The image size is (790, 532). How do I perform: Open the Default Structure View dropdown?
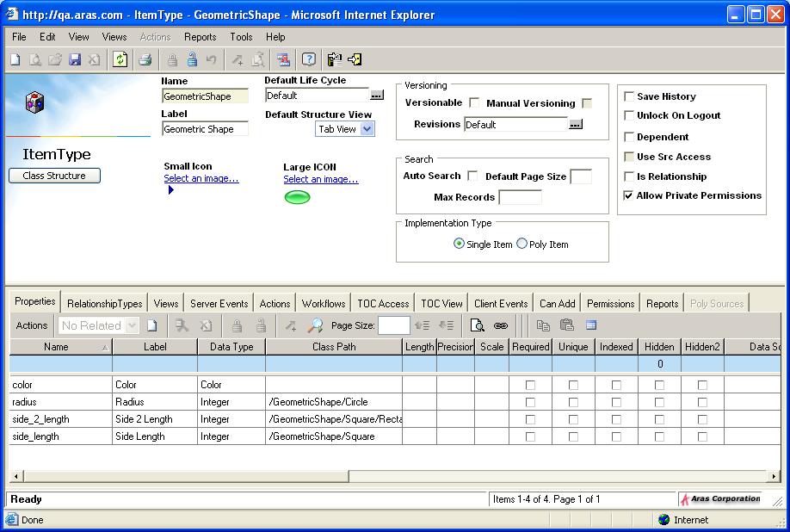pyautogui.click(x=367, y=129)
